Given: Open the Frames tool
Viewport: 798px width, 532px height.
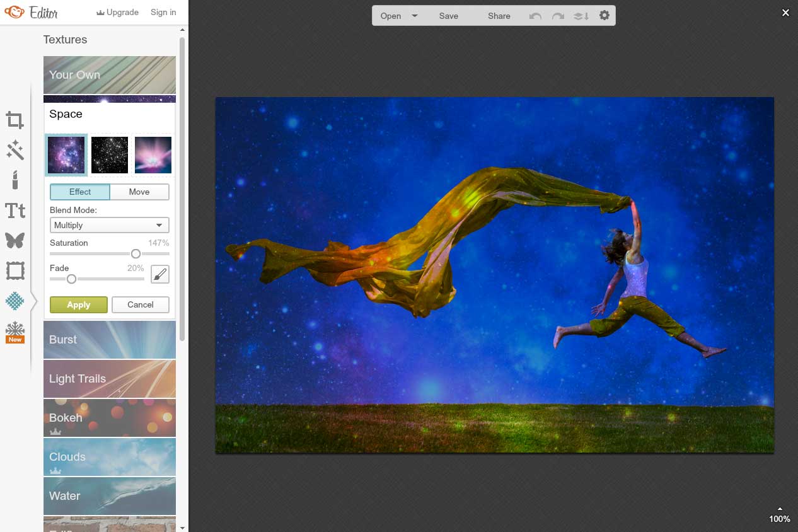Looking at the screenshot, I should 15,271.
